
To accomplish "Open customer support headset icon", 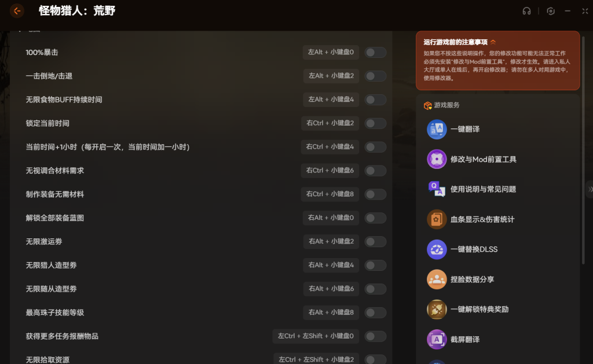I will tap(526, 11).
